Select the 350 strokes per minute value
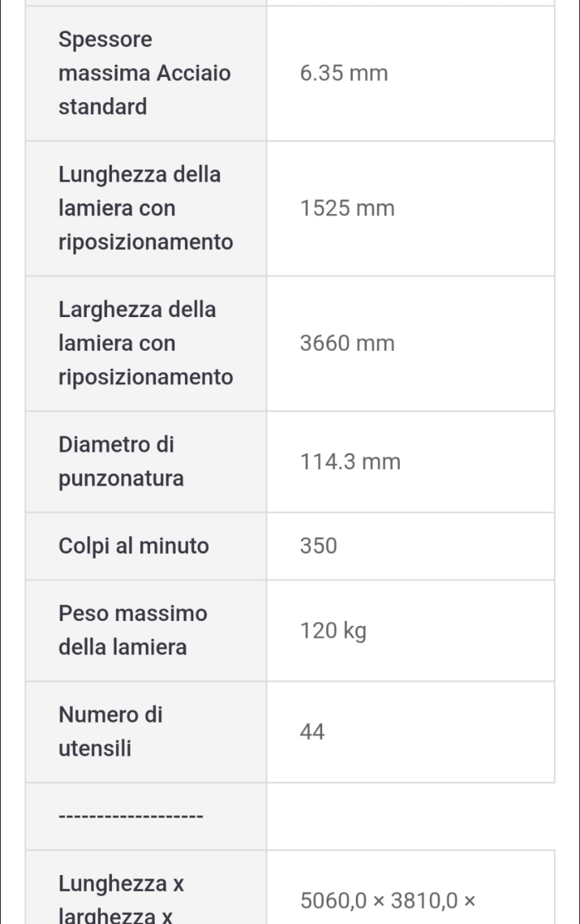Screen dimensions: 580x924 point(319,546)
